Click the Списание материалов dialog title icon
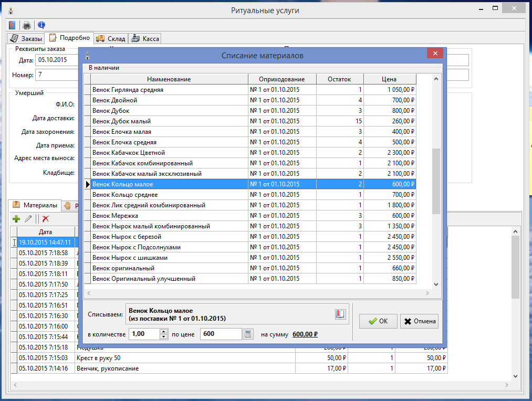The image size is (532, 401). tap(88, 55)
